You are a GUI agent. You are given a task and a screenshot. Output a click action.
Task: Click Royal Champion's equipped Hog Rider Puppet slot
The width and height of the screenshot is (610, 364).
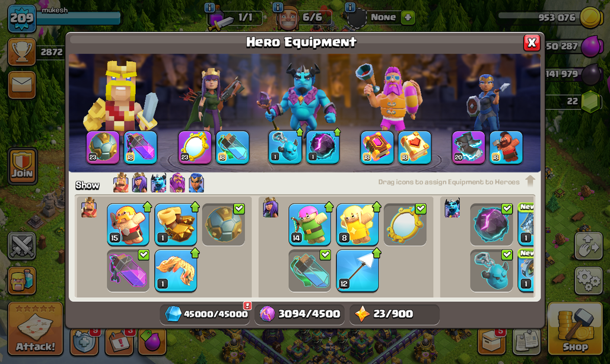506,147
